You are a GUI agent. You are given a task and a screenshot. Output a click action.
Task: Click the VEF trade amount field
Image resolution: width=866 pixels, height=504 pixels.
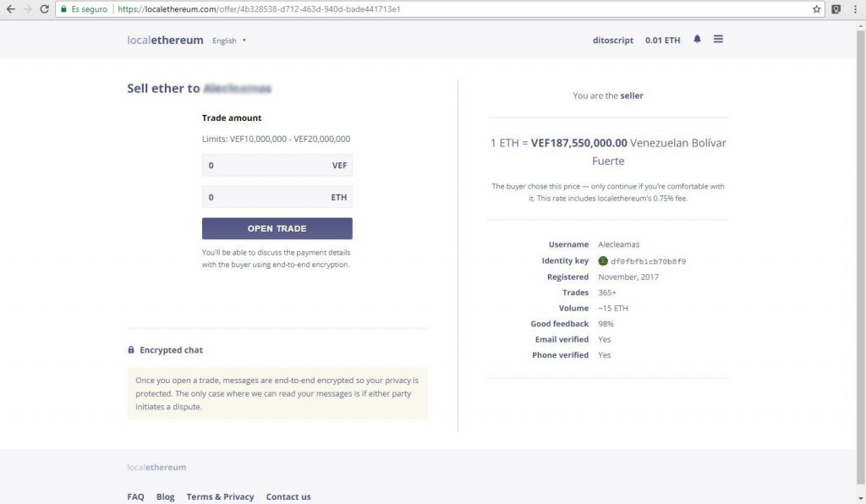click(277, 165)
